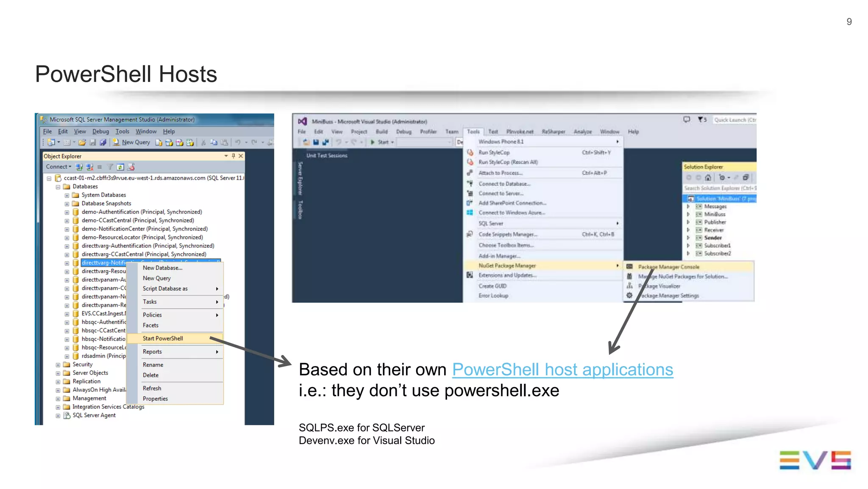868x489 pixels.
Task: Open the SSMS File menu
Action: (47, 131)
